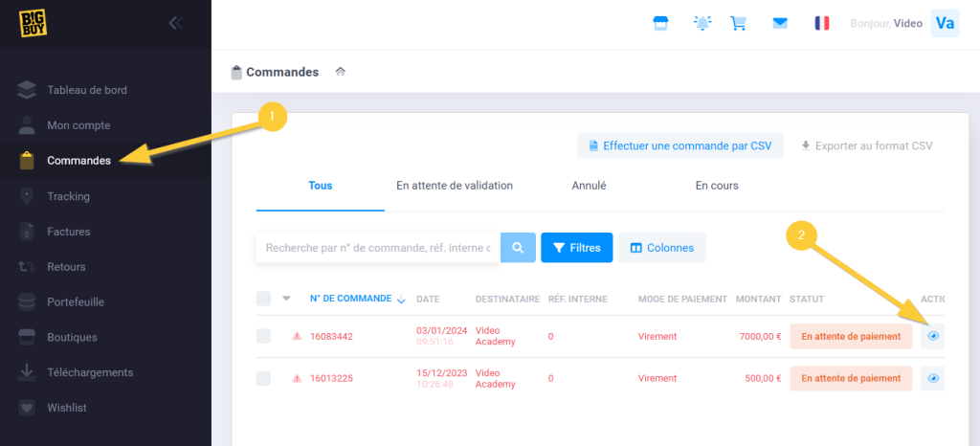
Task: Open the French flag language selector
Action: (x=821, y=23)
